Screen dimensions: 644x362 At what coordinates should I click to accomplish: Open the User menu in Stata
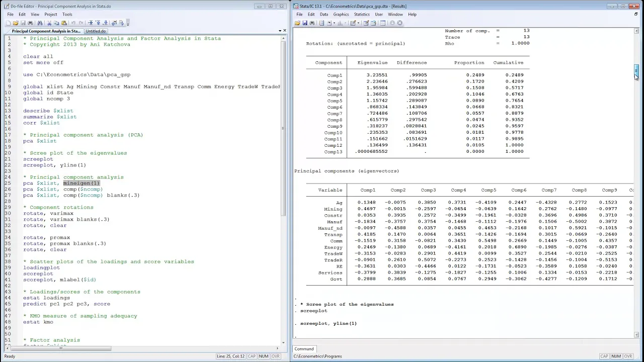tap(379, 14)
